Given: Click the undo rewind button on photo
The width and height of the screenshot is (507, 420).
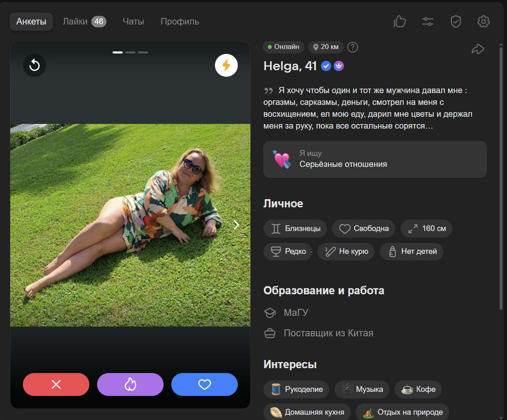Looking at the screenshot, I should (x=35, y=65).
